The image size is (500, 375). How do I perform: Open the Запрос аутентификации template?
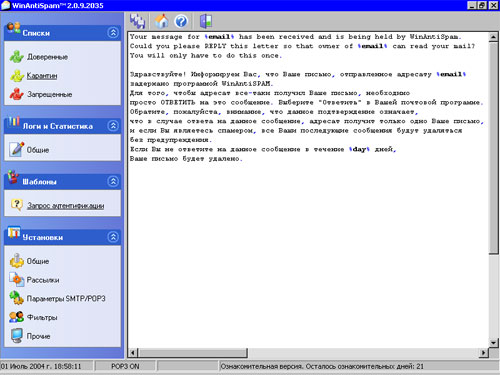(x=66, y=206)
